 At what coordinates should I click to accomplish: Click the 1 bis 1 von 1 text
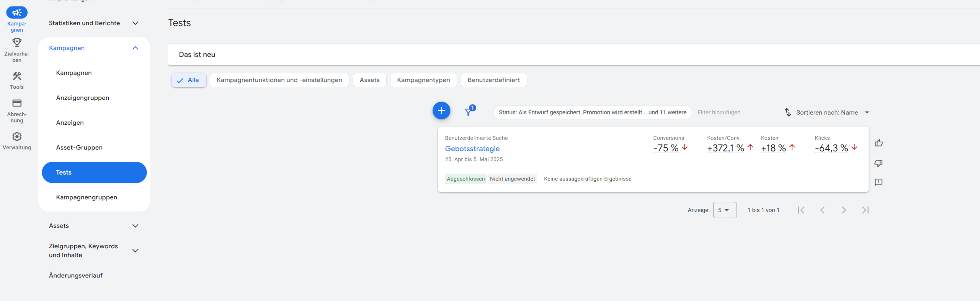[763, 210]
